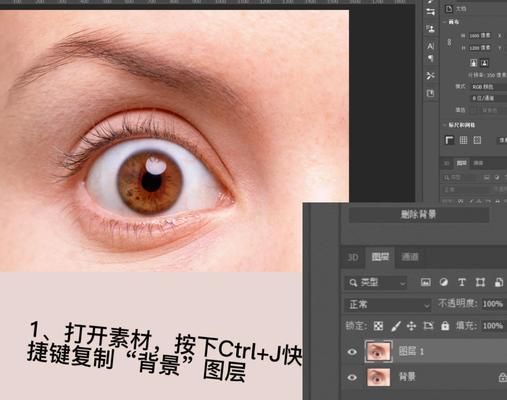Open the 模式 RGB 颜色 mode dropdown
Viewport: 507px width, 400px height.
pos(489,87)
